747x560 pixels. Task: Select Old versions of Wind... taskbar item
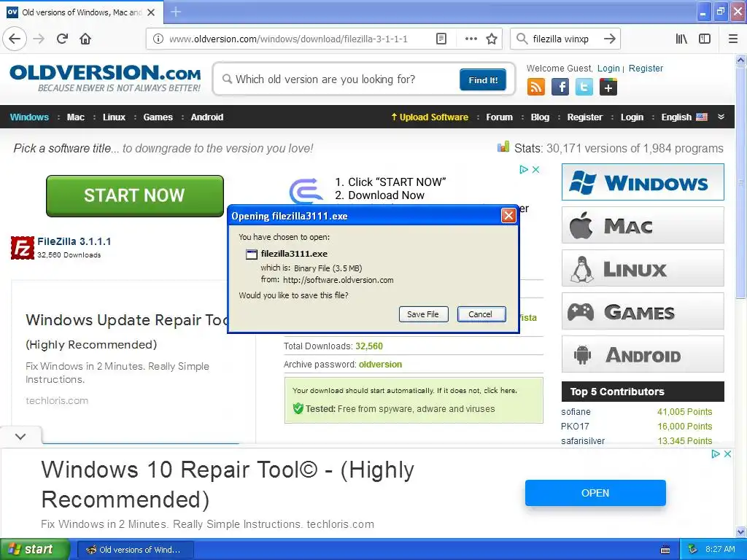135,550
